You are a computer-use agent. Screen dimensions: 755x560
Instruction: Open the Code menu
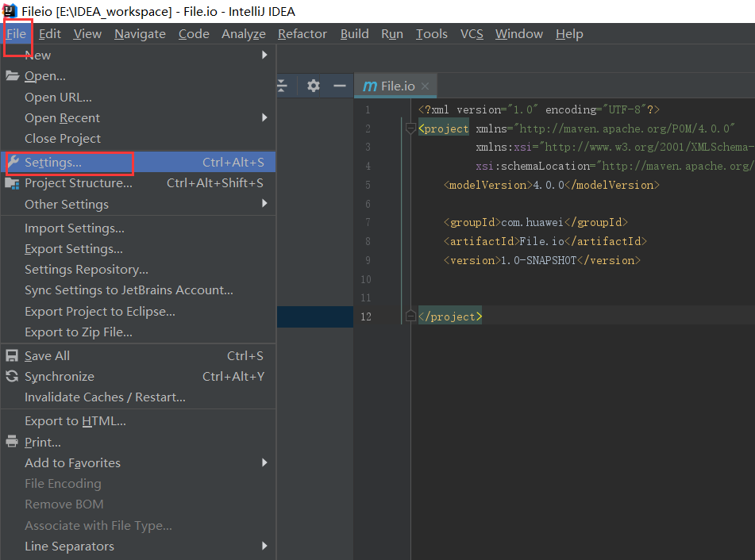194,33
